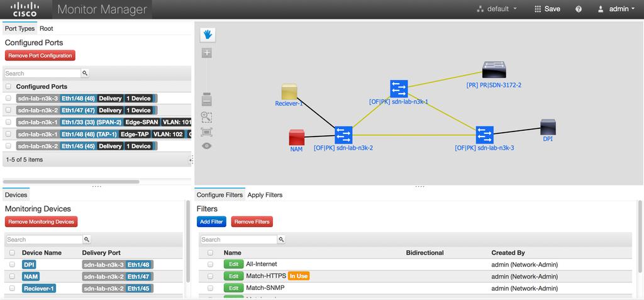The image size is (644, 300).
Task: Focus the Filters search field
Action: pyautogui.click(x=239, y=239)
